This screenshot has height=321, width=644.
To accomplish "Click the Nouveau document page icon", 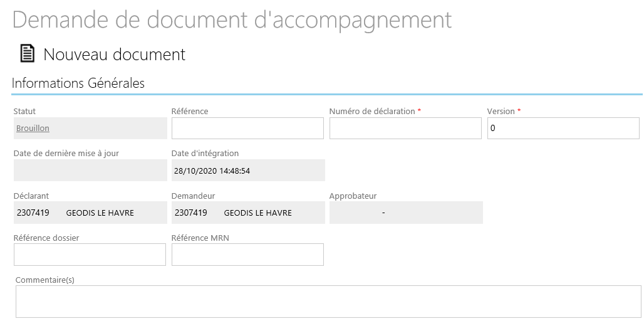I will click(x=27, y=54).
